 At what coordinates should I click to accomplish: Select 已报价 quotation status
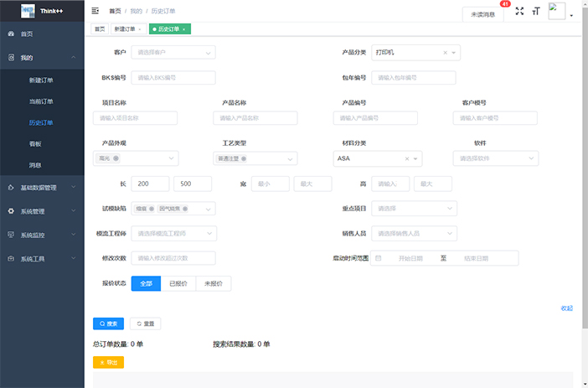178,284
